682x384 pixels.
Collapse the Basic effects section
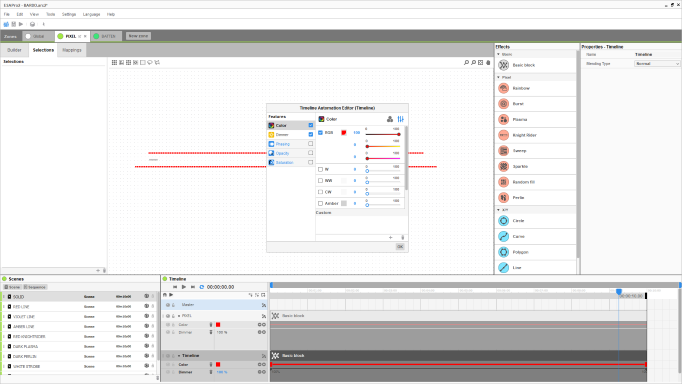[498, 54]
